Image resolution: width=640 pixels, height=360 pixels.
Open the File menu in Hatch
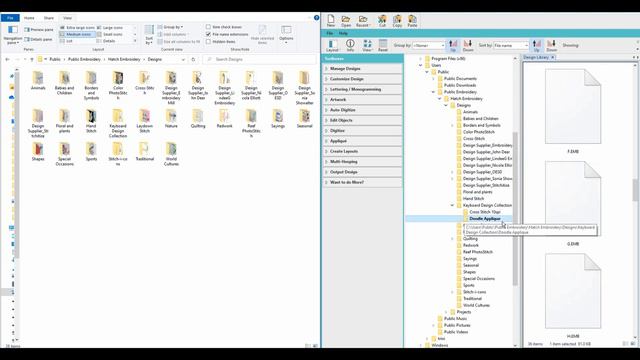pos(330,33)
